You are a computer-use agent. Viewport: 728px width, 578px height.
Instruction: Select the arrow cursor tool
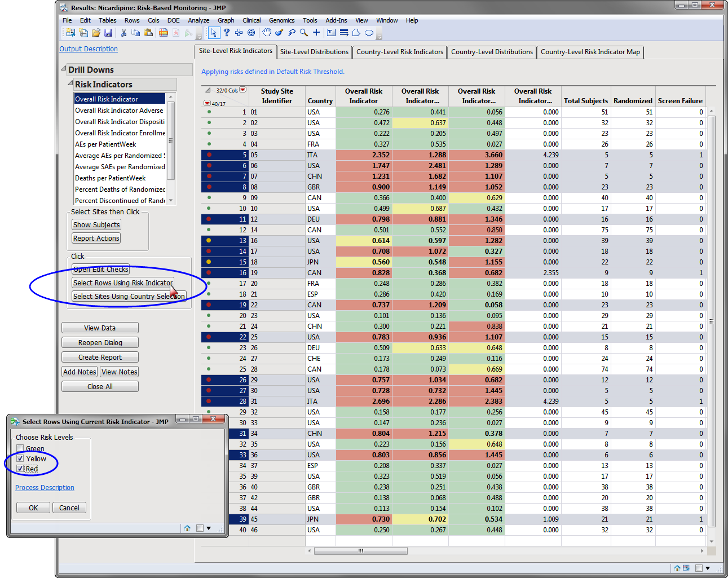point(214,33)
